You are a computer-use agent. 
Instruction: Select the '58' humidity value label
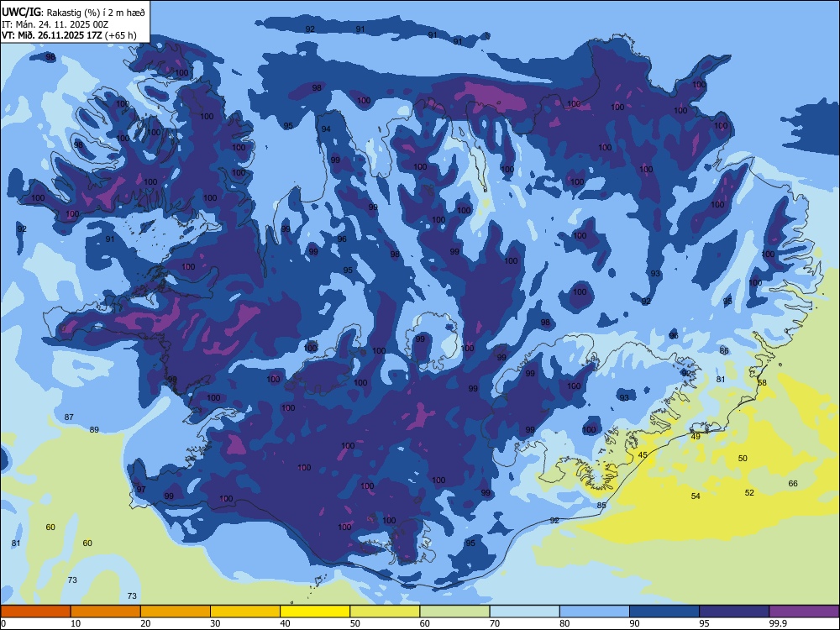click(762, 382)
